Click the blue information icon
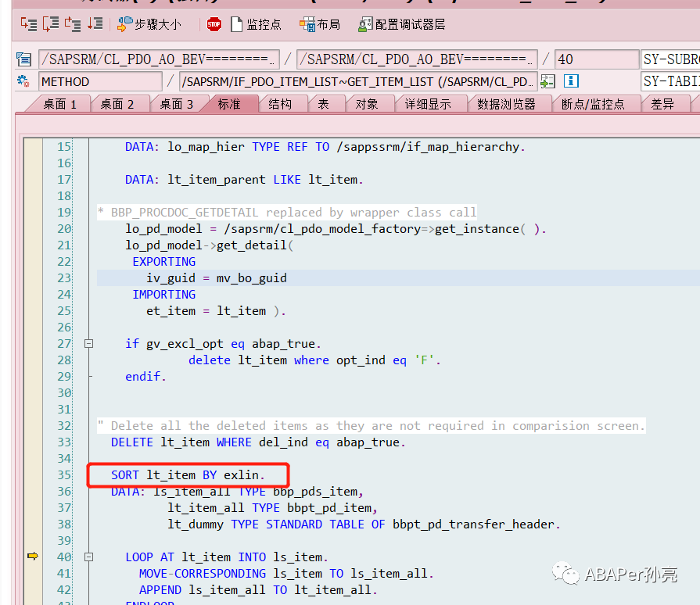This screenshot has height=605, width=700. (x=571, y=81)
